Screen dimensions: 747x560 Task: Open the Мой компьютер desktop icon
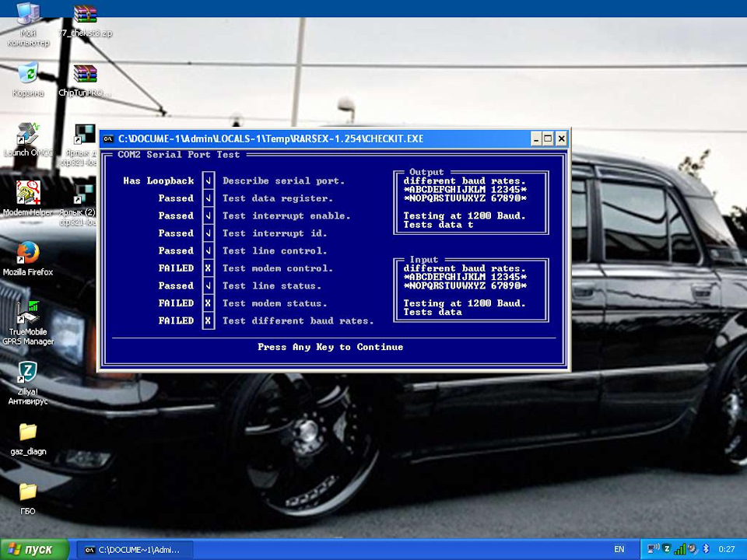tap(28, 17)
